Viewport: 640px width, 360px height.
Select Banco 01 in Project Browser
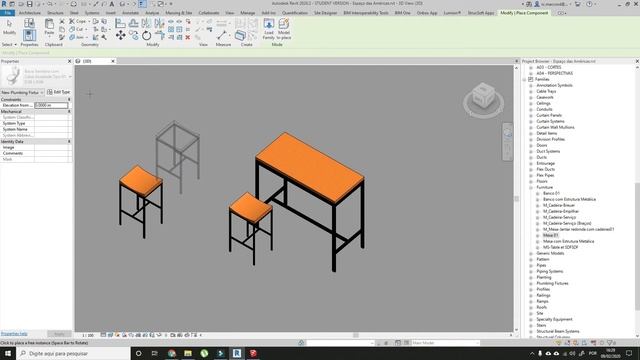point(551,193)
